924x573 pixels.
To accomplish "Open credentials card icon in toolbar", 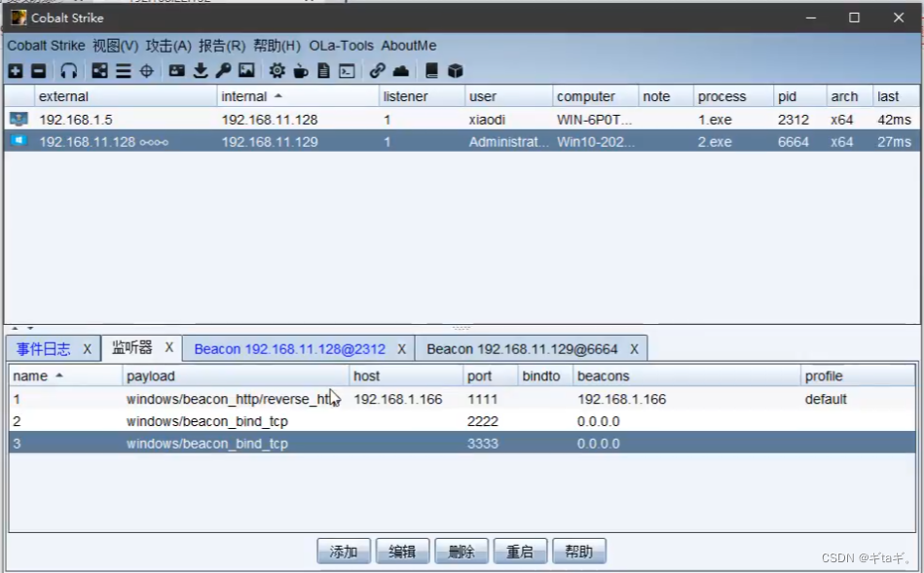I will coord(176,71).
